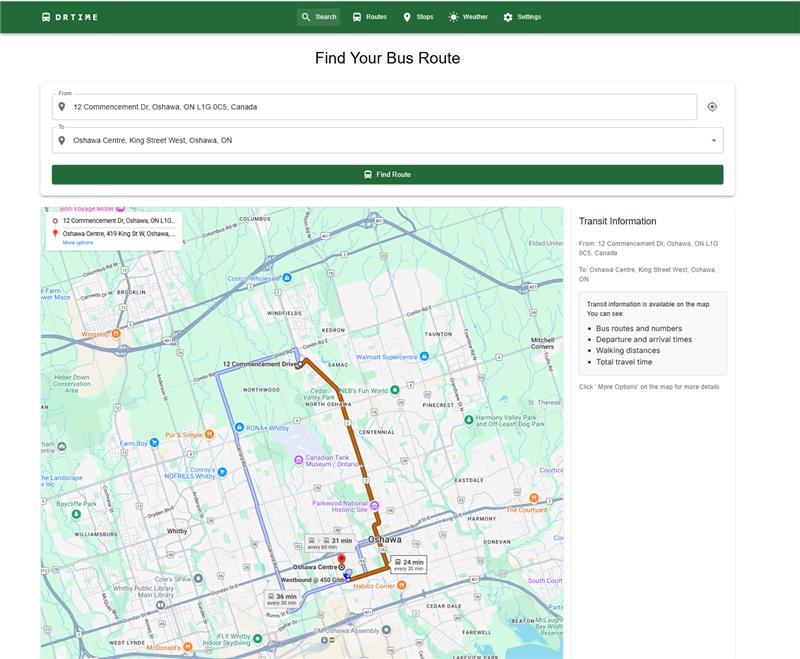Open the Stops tab

click(418, 17)
